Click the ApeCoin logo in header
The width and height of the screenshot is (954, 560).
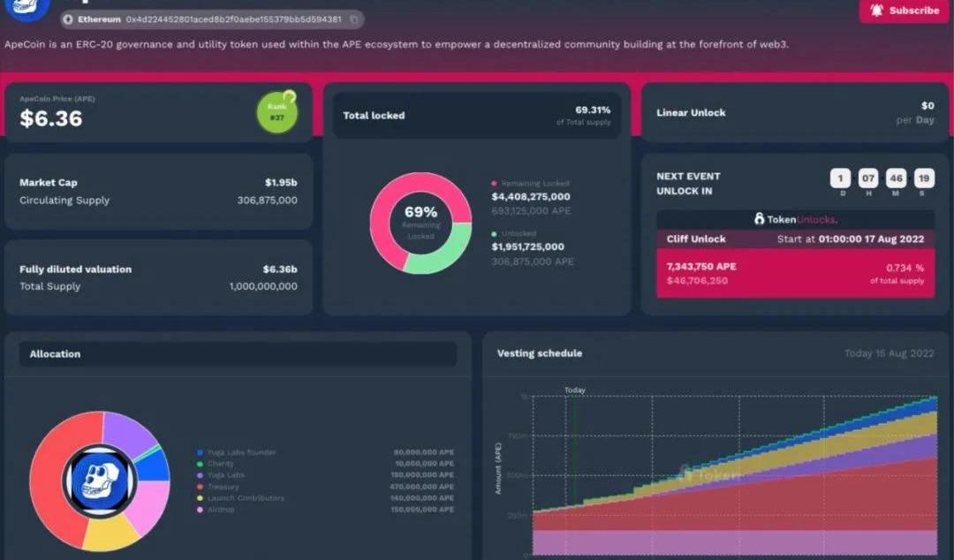click(25, 9)
